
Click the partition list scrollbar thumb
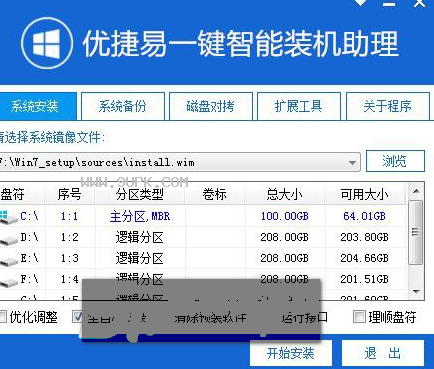[x=416, y=233]
